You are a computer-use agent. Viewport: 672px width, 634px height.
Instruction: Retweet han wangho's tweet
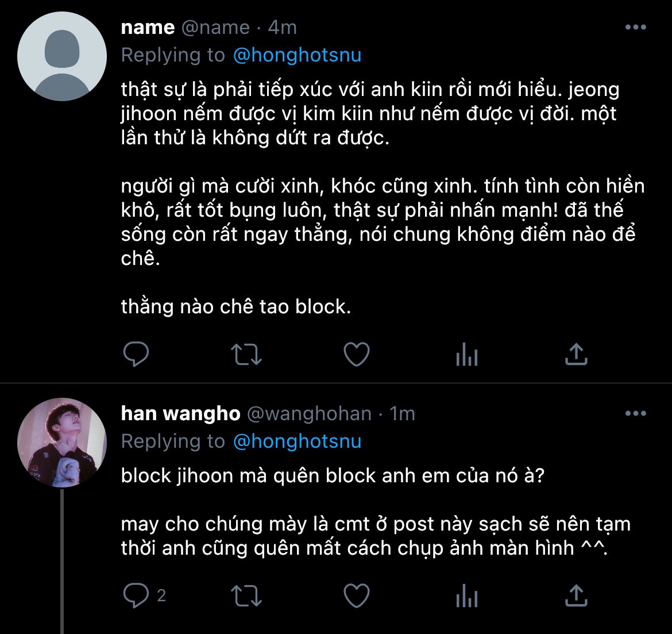246,596
